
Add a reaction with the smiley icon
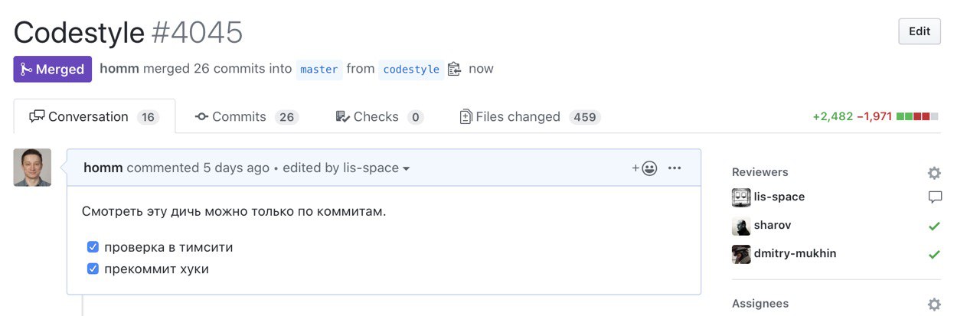pos(645,168)
